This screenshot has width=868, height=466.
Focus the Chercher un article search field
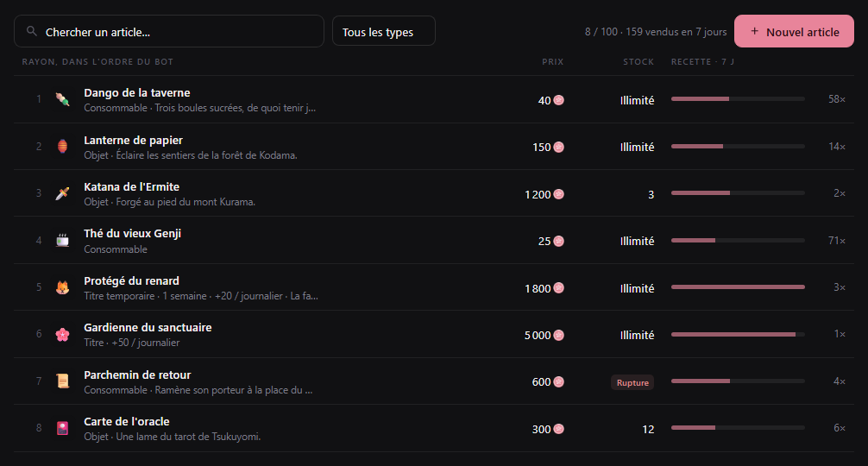[169, 31]
